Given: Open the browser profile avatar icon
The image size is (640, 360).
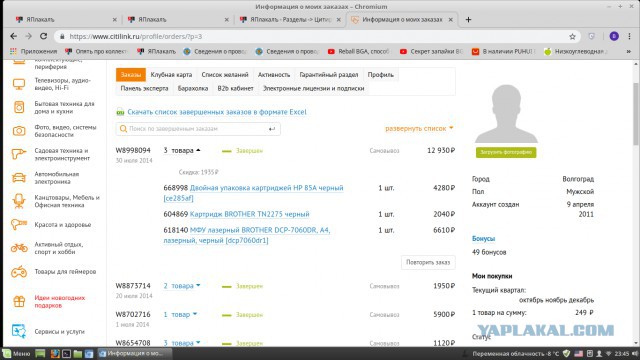Looking at the screenshot, I should click(x=614, y=36).
